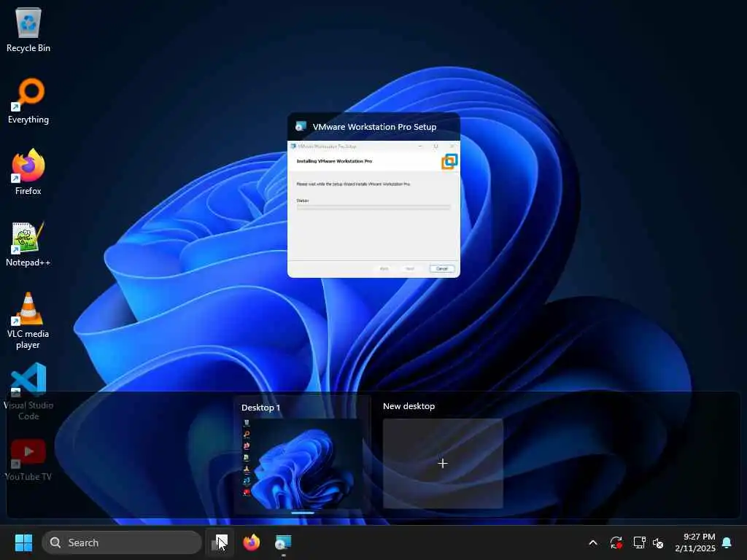Open the Recycle Bin desktop icon

pyautogui.click(x=28, y=29)
